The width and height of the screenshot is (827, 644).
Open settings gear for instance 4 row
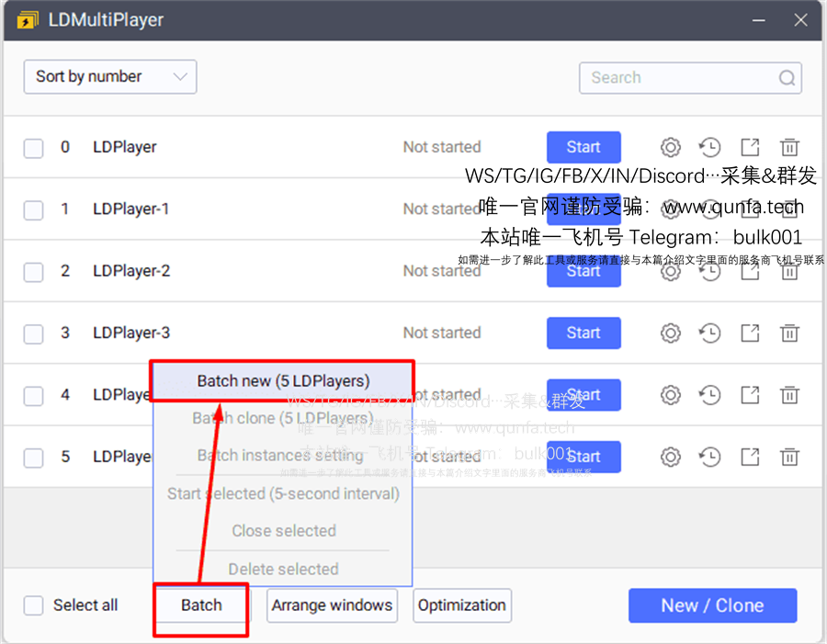[x=671, y=395]
